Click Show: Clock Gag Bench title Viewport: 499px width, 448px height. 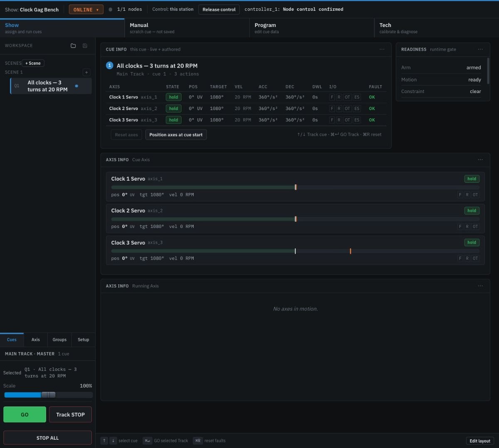tap(32, 10)
